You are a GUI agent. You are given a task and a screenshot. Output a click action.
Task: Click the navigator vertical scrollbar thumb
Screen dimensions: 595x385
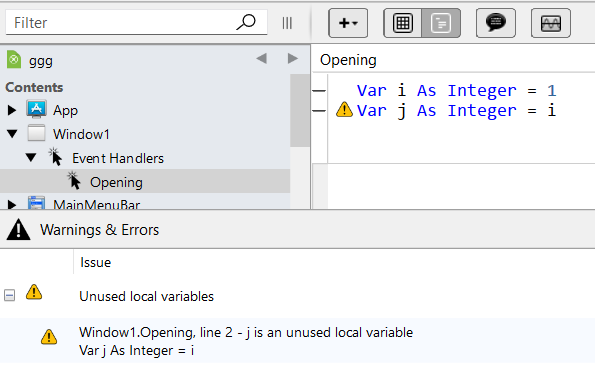(x=300, y=110)
